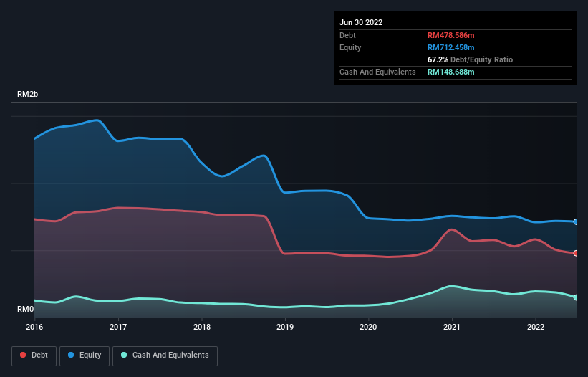Click the teal Cash endpoint marker

tap(576, 297)
